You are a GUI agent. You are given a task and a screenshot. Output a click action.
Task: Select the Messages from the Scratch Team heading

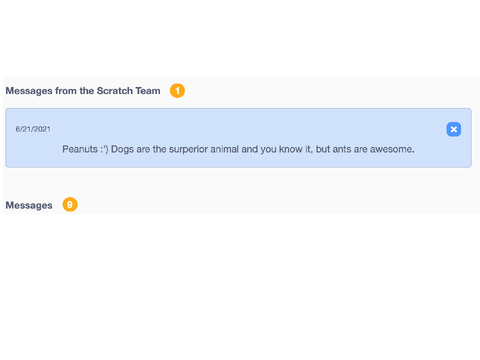(x=83, y=91)
